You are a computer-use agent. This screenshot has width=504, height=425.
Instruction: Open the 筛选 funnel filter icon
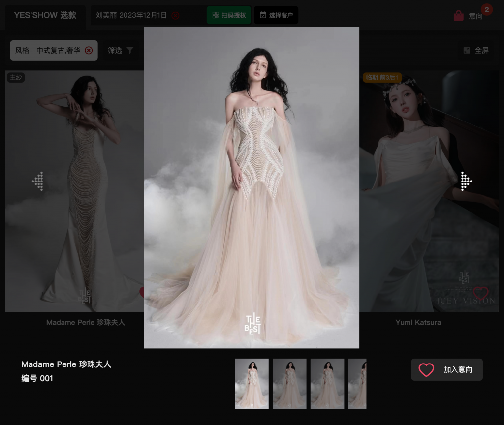(x=130, y=50)
